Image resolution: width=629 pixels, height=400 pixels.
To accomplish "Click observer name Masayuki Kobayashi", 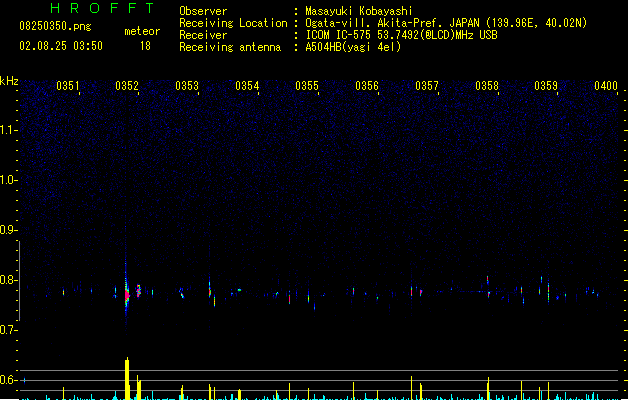I will pos(359,11).
